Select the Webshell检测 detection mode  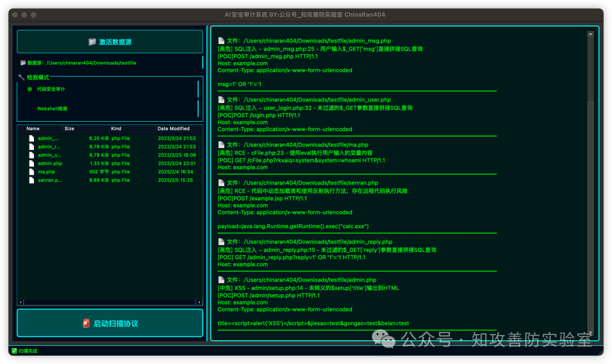pos(52,108)
